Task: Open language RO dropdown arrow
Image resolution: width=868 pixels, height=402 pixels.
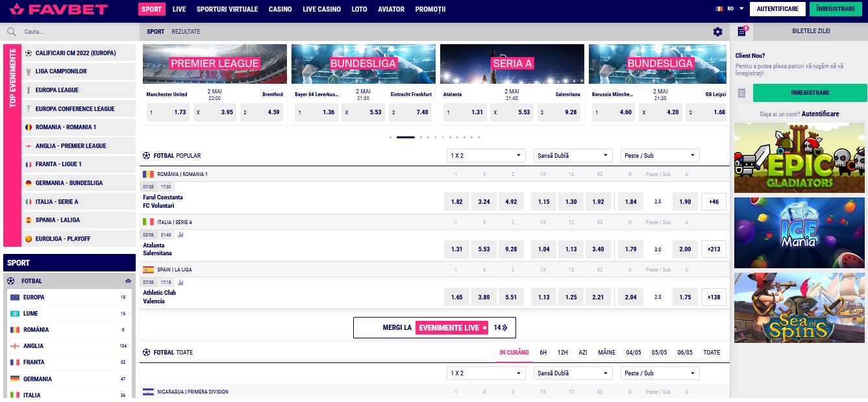Action: coord(741,9)
